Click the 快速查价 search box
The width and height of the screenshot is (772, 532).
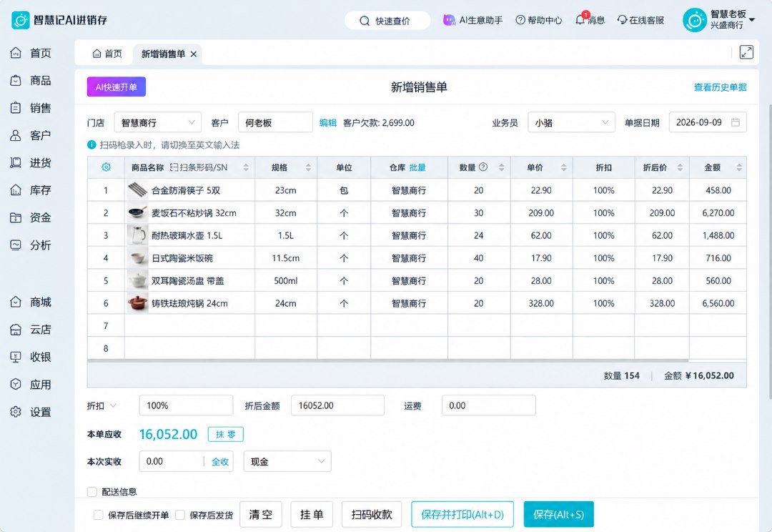pyautogui.click(x=387, y=21)
